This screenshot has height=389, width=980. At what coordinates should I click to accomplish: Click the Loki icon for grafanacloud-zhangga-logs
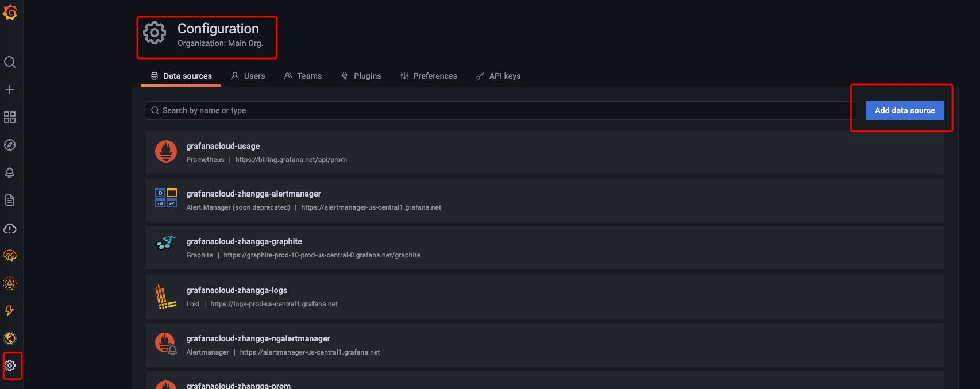coord(165,297)
